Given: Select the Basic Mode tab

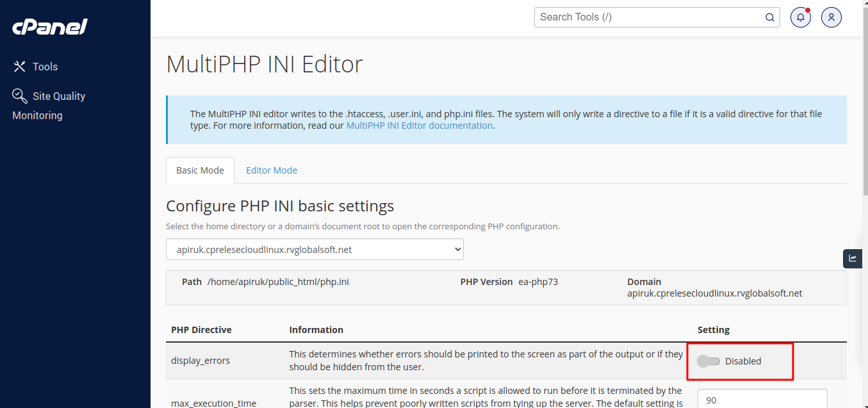Looking at the screenshot, I should (x=200, y=170).
